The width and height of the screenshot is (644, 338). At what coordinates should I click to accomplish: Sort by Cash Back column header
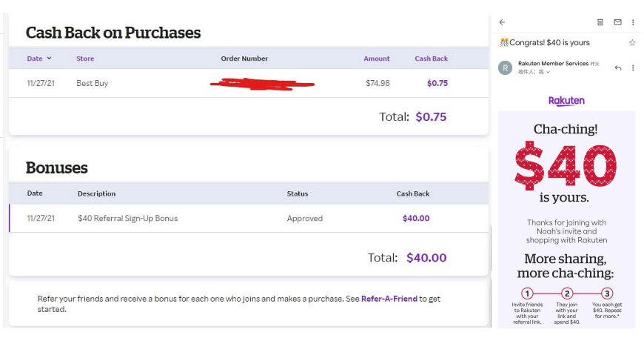(432, 59)
